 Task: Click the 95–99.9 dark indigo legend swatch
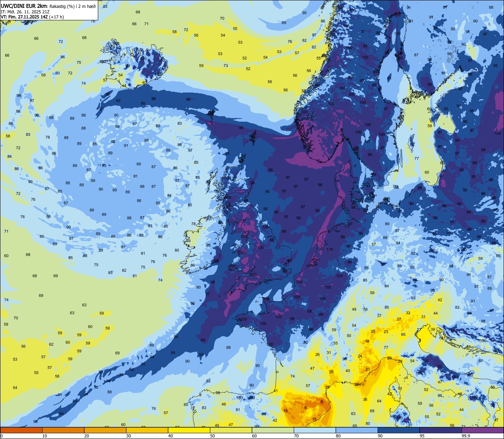[441, 430]
